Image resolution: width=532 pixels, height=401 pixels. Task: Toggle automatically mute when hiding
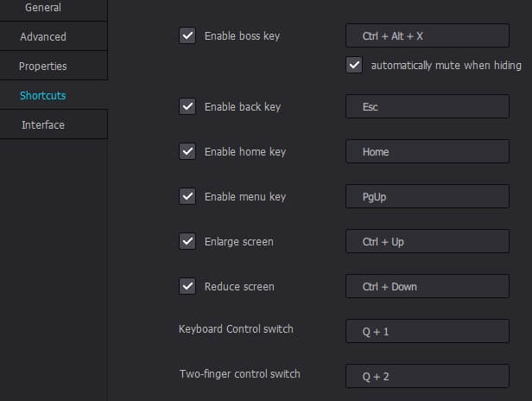pos(354,65)
